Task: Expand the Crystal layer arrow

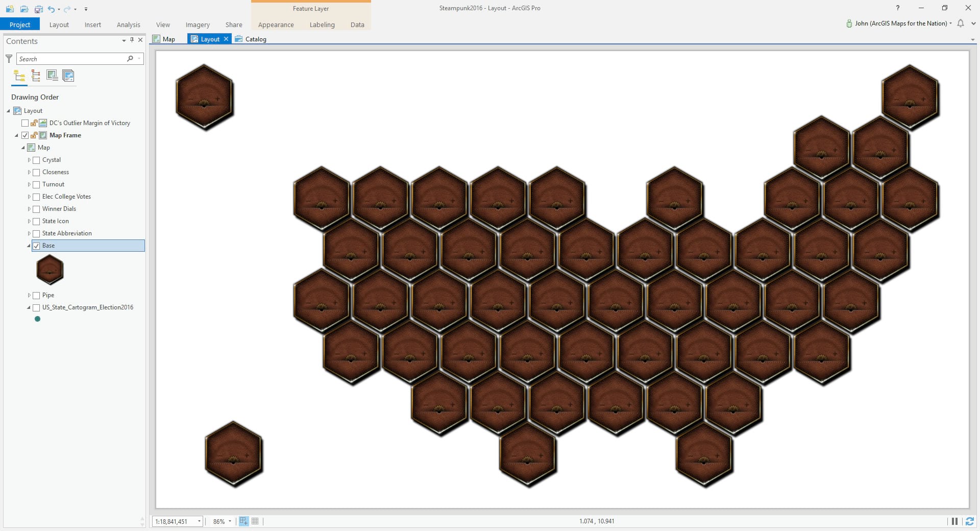Action: coord(29,160)
